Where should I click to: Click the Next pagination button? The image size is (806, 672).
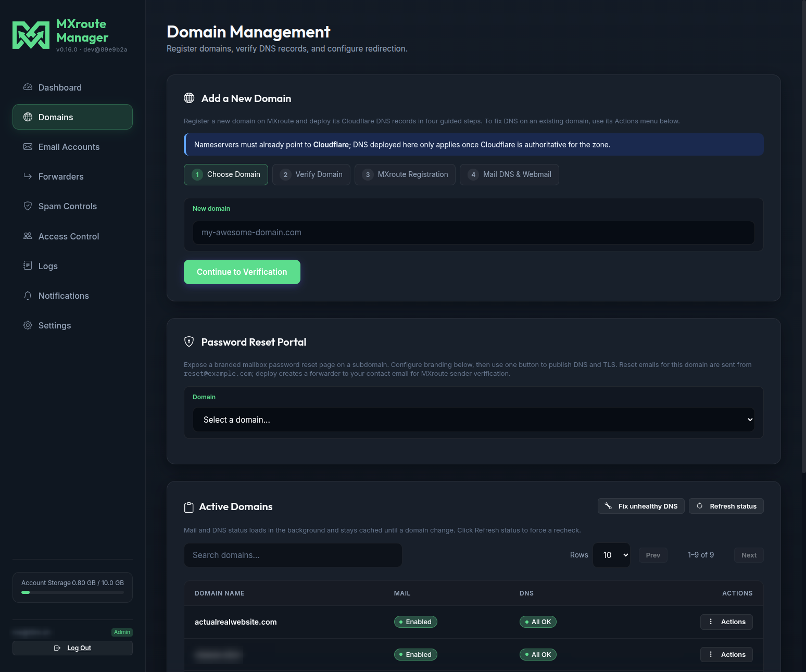pyautogui.click(x=749, y=555)
